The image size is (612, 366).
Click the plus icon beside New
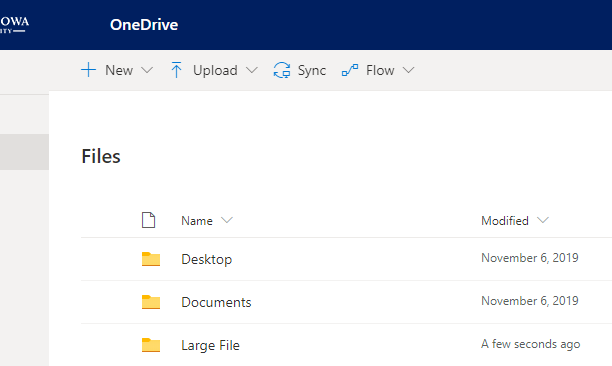click(88, 70)
